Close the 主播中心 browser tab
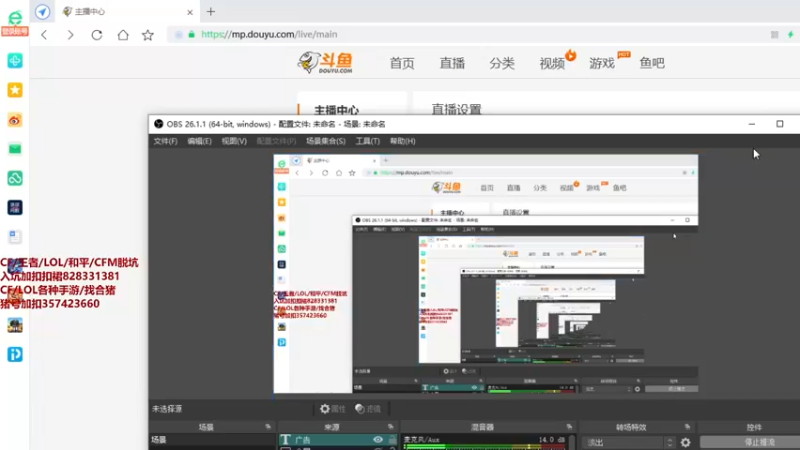Image resolution: width=800 pixels, height=450 pixels. click(190, 12)
